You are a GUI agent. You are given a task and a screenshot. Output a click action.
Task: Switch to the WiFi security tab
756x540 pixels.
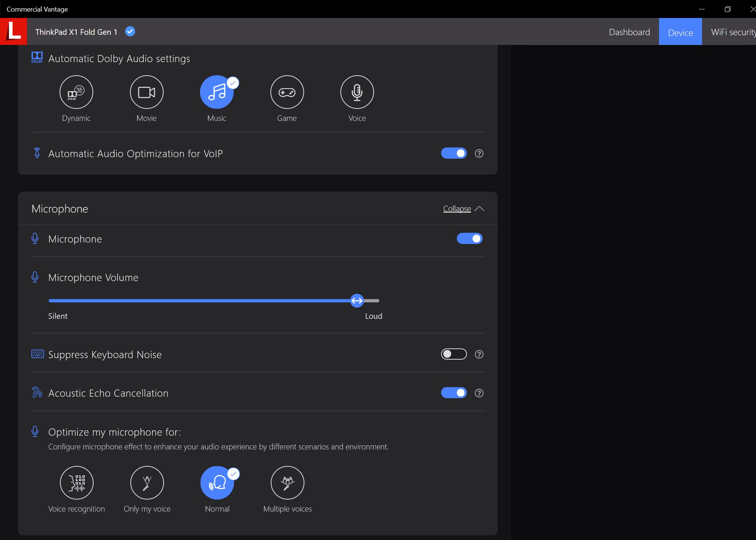[732, 32]
